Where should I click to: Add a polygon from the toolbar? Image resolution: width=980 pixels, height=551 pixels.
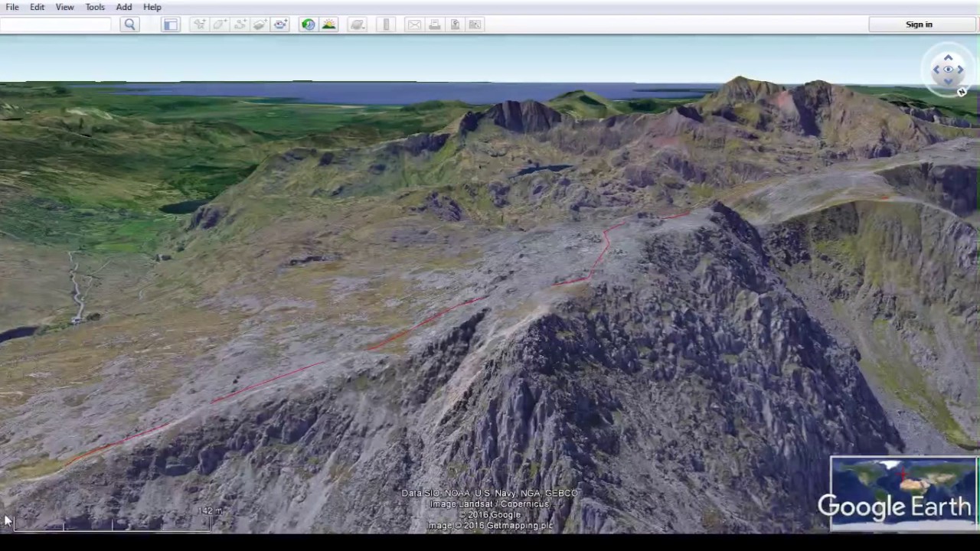pos(220,24)
